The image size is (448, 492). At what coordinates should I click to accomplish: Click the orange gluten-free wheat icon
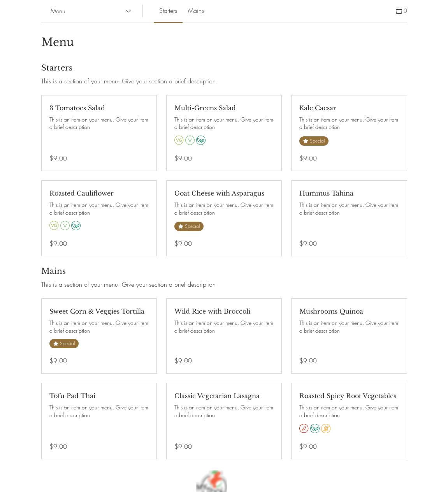point(326,429)
